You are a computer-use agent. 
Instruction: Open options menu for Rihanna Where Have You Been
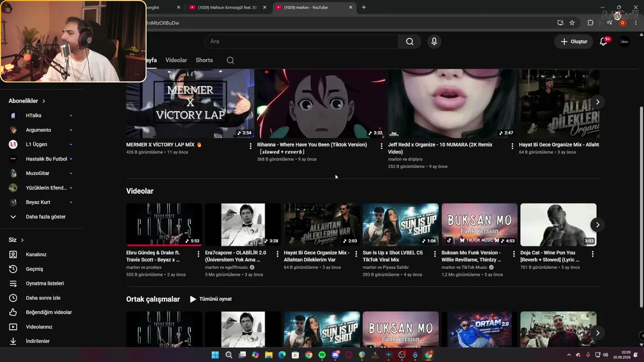381,146
